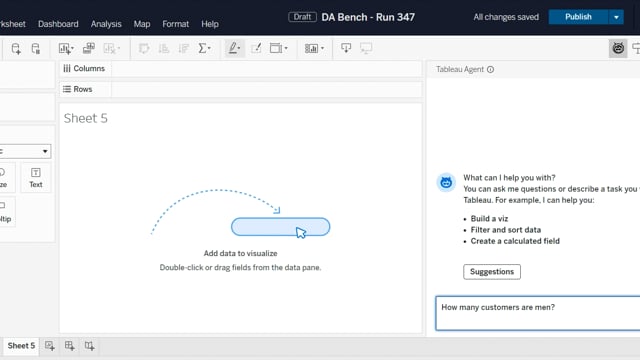Screen dimensions: 640x360
Task: Click the Highlight pen toolbar icon
Action: pyautogui.click(x=234, y=49)
